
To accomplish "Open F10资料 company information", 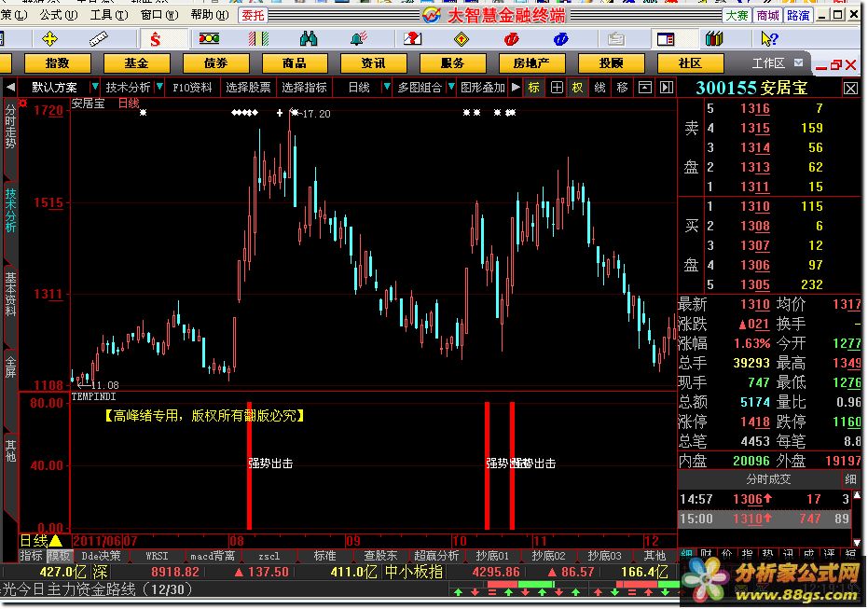I will pos(192,87).
